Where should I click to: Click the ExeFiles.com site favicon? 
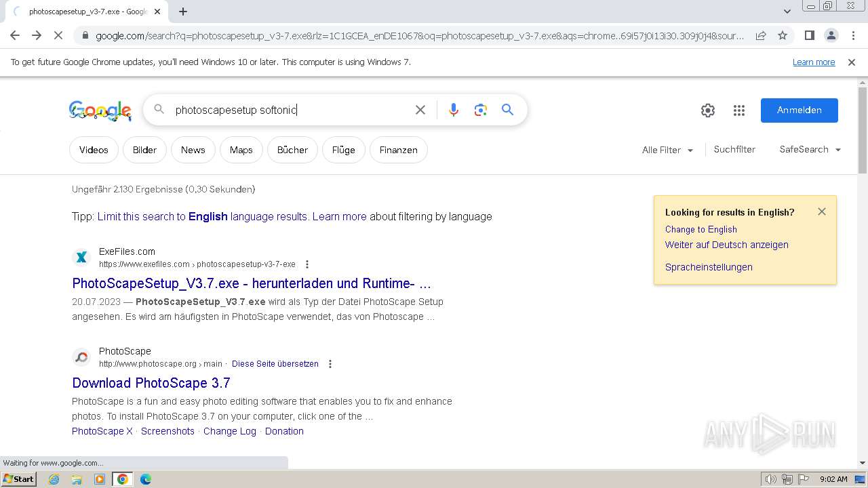81,257
